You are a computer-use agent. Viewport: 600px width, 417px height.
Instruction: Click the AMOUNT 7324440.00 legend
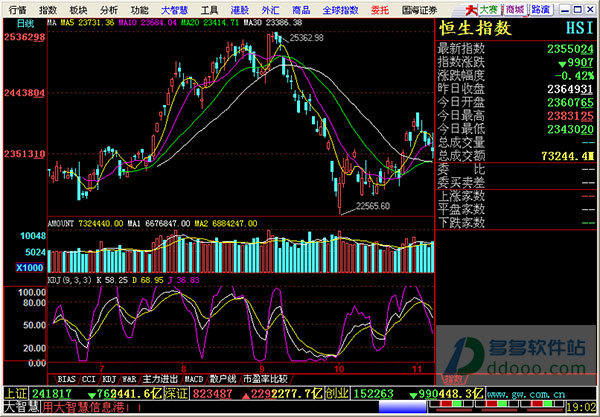coord(85,223)
